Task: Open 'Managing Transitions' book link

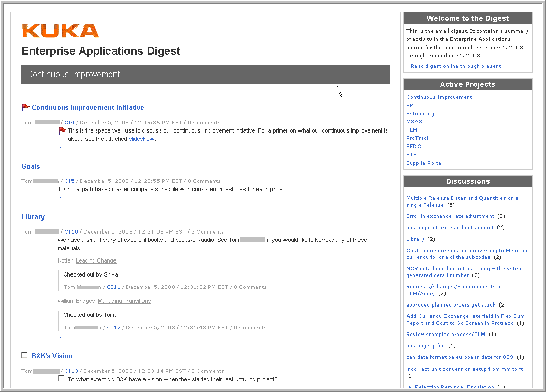Action: [x=124, y=301]
